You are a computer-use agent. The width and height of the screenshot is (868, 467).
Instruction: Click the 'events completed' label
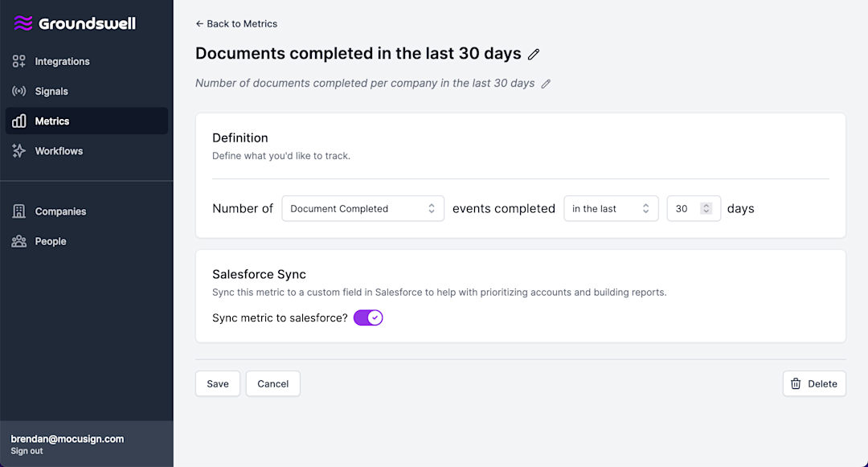503,209
